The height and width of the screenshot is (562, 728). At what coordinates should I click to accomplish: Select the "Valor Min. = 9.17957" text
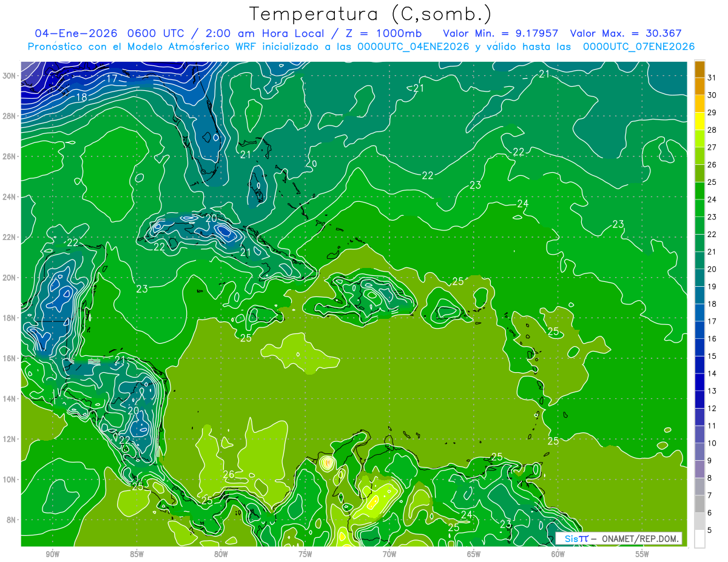(500, 33)
